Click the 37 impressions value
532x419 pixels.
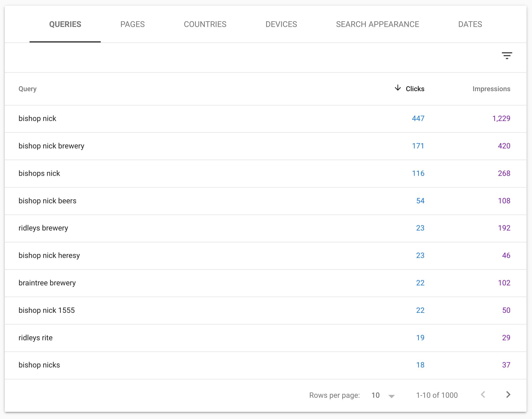[x=506, y=365]
